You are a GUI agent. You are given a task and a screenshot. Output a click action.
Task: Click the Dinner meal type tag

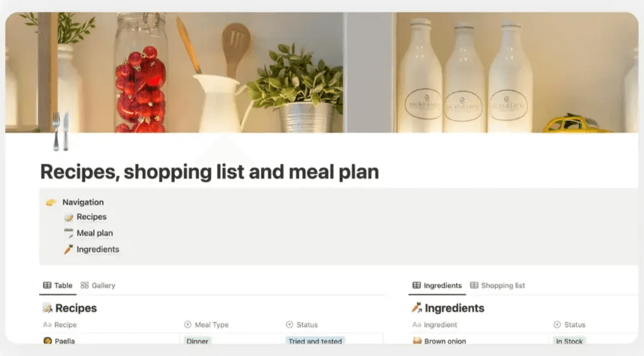tap(197, 341)
